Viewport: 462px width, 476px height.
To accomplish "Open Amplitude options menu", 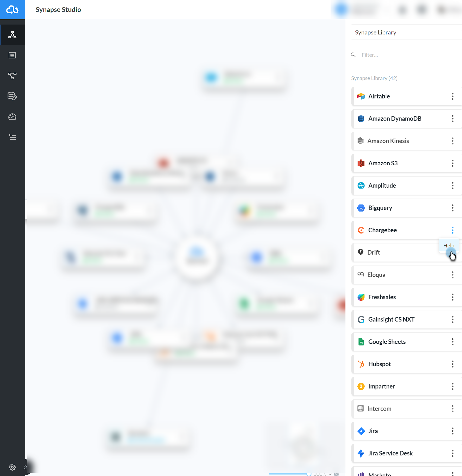I will click(453, 185).
